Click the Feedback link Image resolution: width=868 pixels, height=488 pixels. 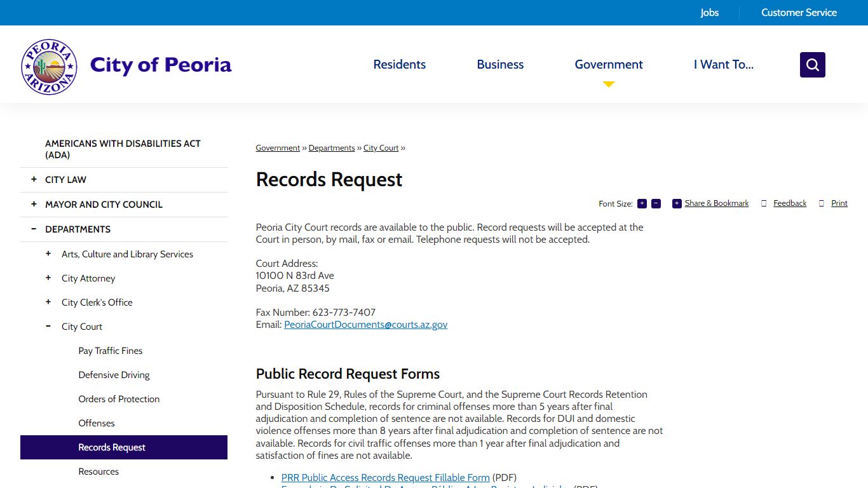(790, 203)
